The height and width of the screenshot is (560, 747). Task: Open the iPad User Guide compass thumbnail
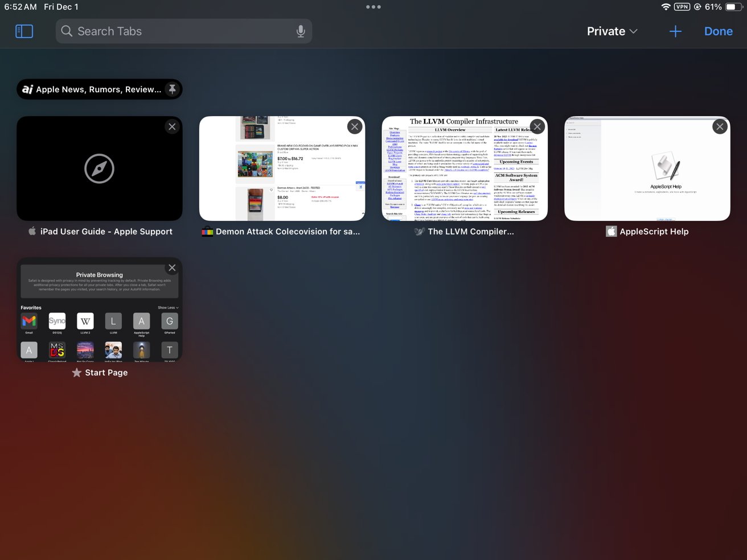pos(99,169)
